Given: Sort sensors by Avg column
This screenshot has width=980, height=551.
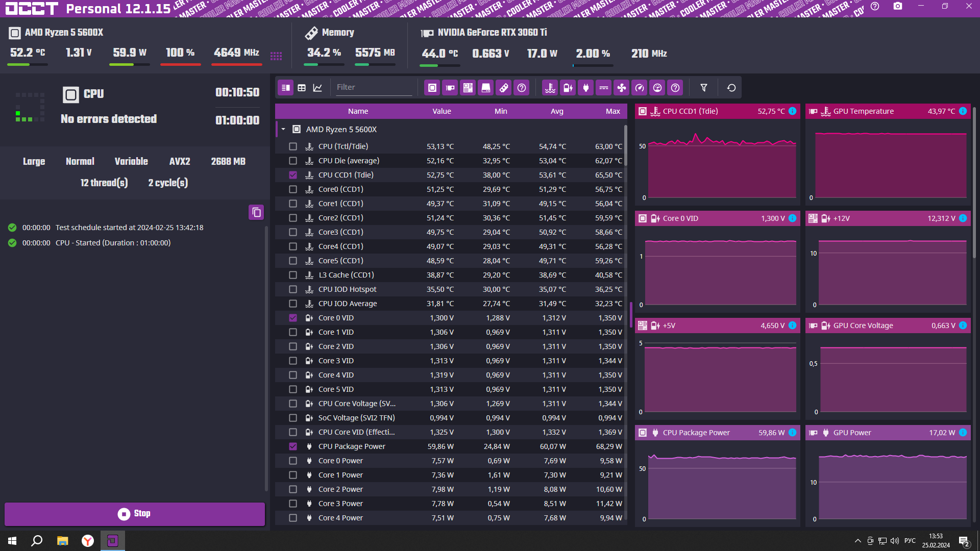Looking at the screenshot, I should point(557,111).
